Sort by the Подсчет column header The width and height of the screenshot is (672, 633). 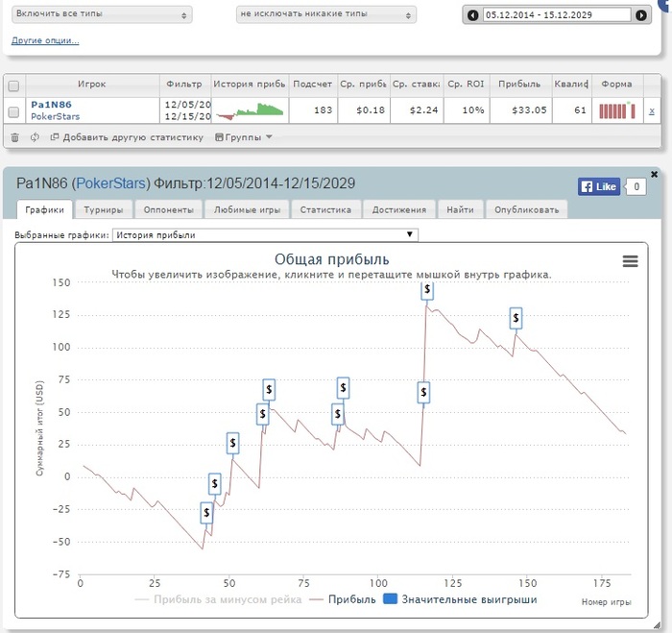coord(312,85)
